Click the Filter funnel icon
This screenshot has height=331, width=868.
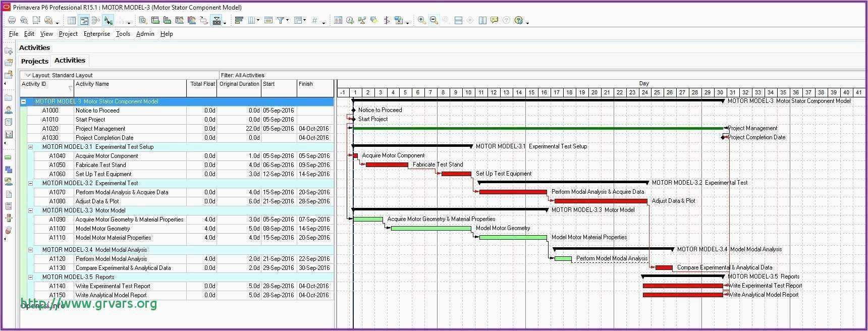click(x=281, y=20)
